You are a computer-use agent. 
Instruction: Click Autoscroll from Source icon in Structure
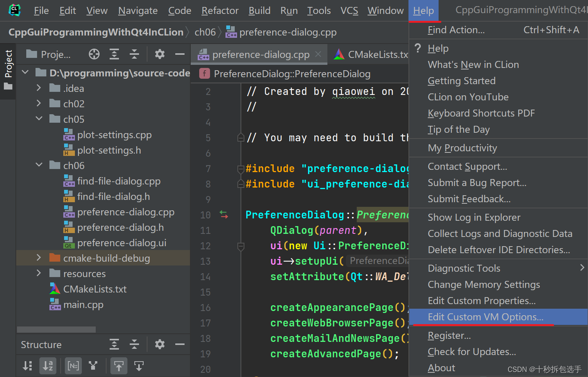click(139, 366)
